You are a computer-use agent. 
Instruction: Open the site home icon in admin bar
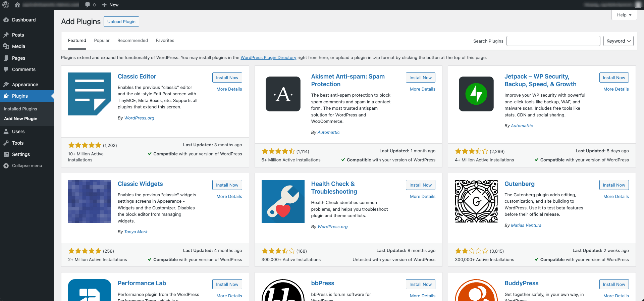(17, 5)
